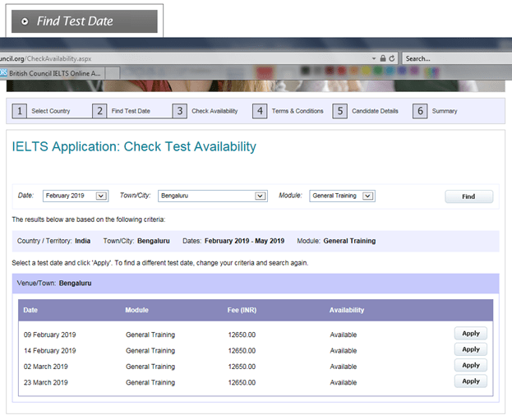Click the 12650.00 fee for 09 February
The height and width of the screenshot is (420, 512).
coord(242,335)
